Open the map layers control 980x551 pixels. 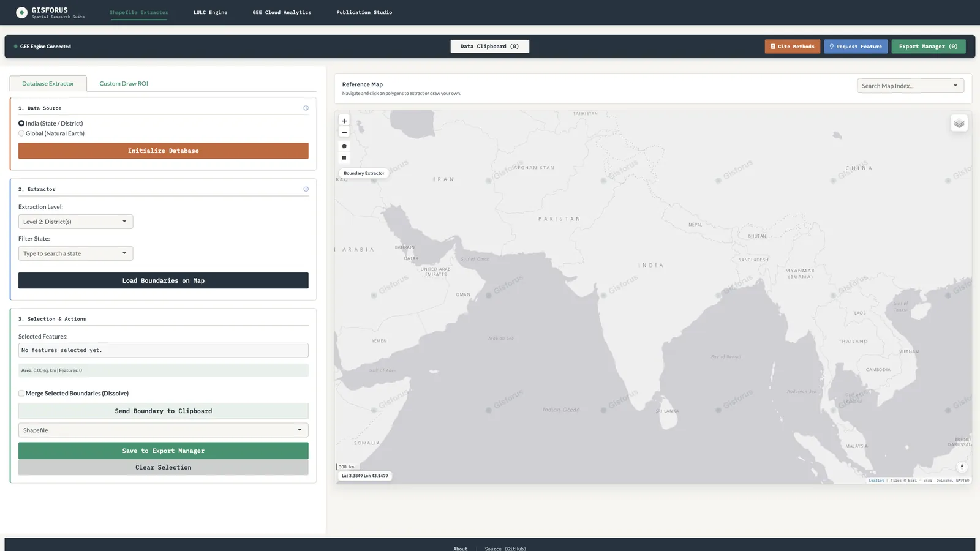click(x=959, y=123)
